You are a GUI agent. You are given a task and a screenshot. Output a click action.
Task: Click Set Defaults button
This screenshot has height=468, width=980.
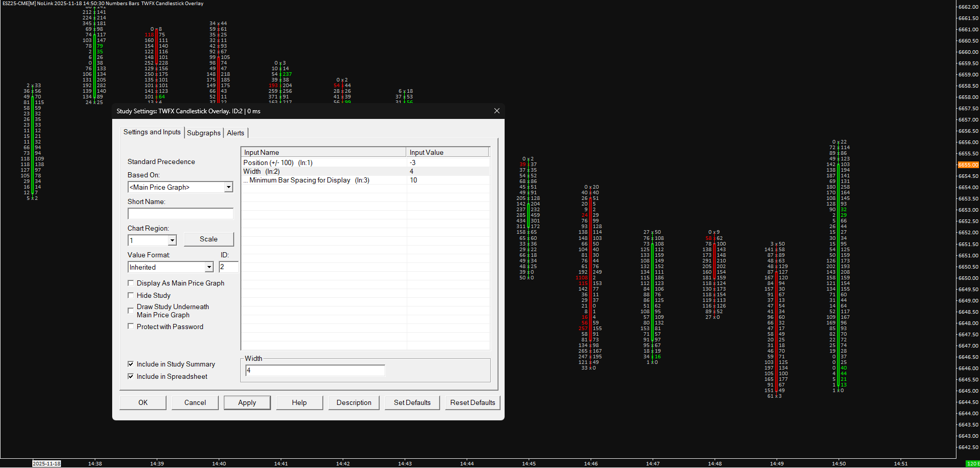pos(412,402)
